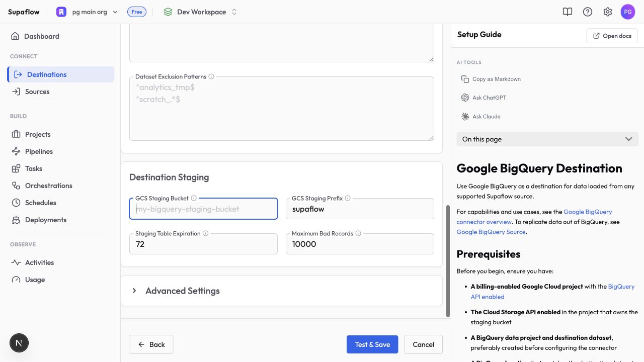Click the Ask Claude starburst icon
This screenshot has height=362, width=644.
click(465, 116)
